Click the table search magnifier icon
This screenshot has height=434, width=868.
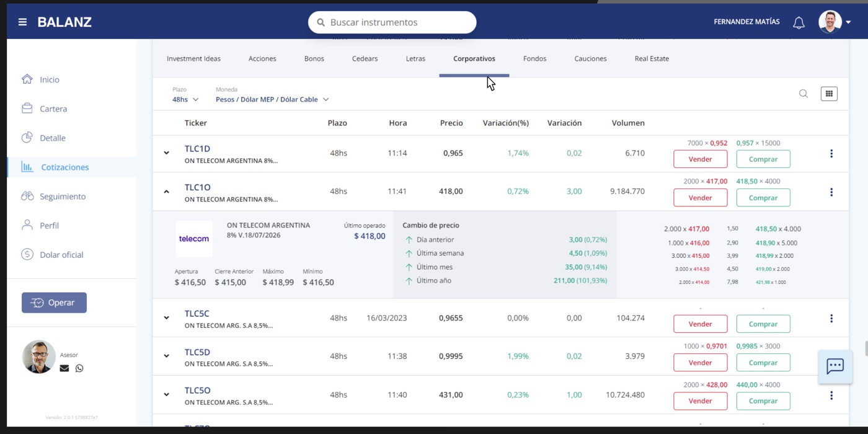point(804,94)
